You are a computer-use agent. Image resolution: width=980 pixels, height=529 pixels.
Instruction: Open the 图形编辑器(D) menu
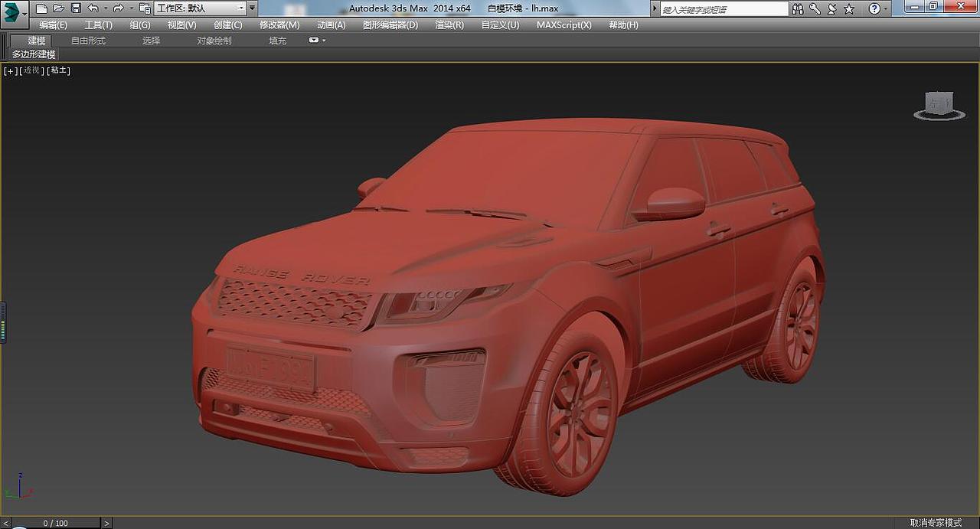[390, 24]
